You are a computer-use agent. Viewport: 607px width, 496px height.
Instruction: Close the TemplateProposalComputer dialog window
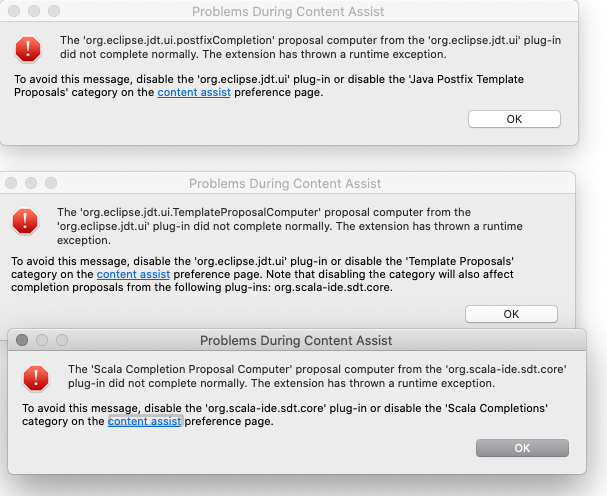[x=11, y=183]
